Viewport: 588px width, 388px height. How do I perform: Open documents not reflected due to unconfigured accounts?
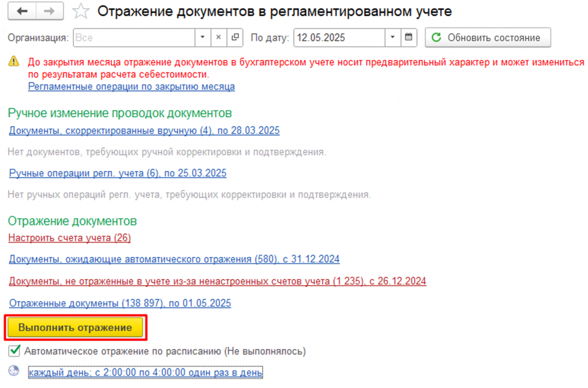click(x=218, y=281)
